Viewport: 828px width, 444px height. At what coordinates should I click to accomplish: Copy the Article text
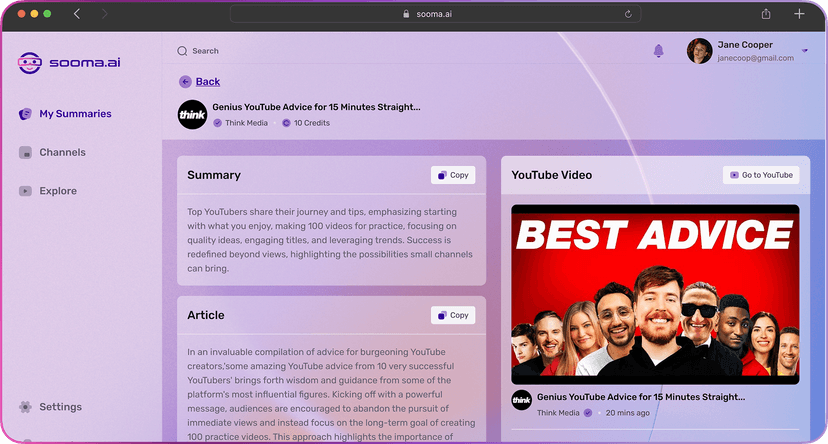tap(453, 315)
